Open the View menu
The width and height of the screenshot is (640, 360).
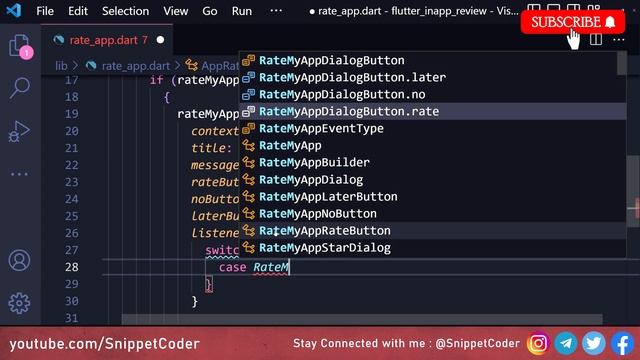point(176,11)
